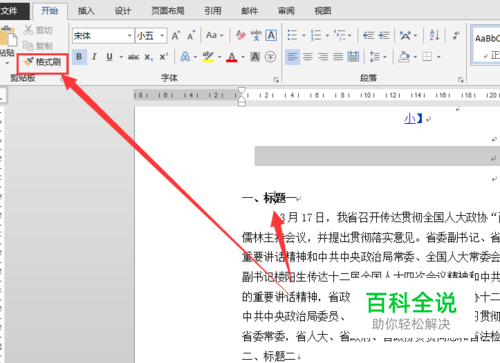Toggle Strikethrough (abc) formatting
This screenshot has width=500, height=363.
click(133, 57)
